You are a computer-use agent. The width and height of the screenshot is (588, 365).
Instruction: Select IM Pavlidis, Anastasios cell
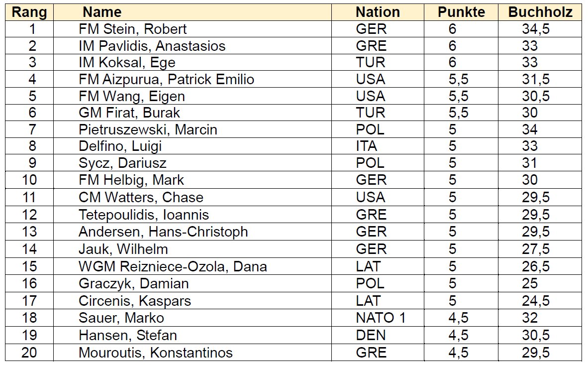[152, 46]
